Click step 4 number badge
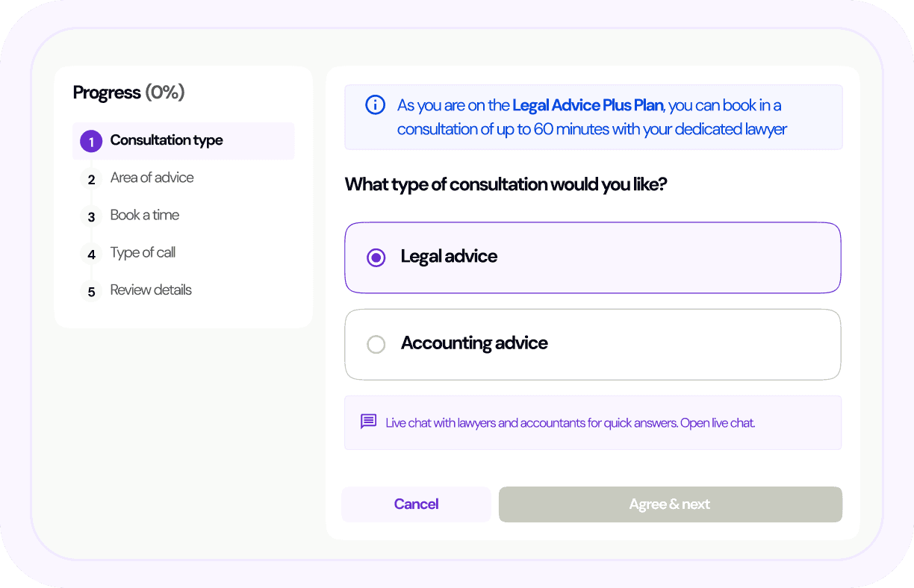Image resolution: width=914 pixels, height=588 pixels. (x=91, y=254)
